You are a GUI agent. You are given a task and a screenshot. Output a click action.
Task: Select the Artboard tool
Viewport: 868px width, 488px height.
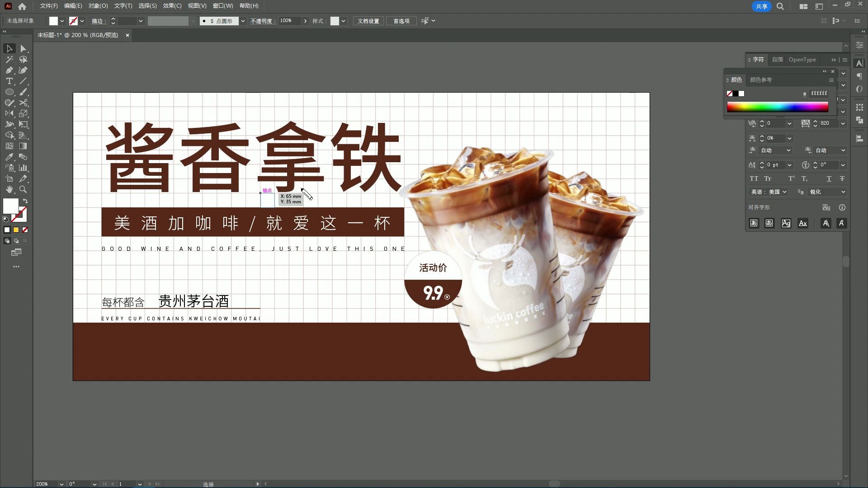(x=9, y=178)
